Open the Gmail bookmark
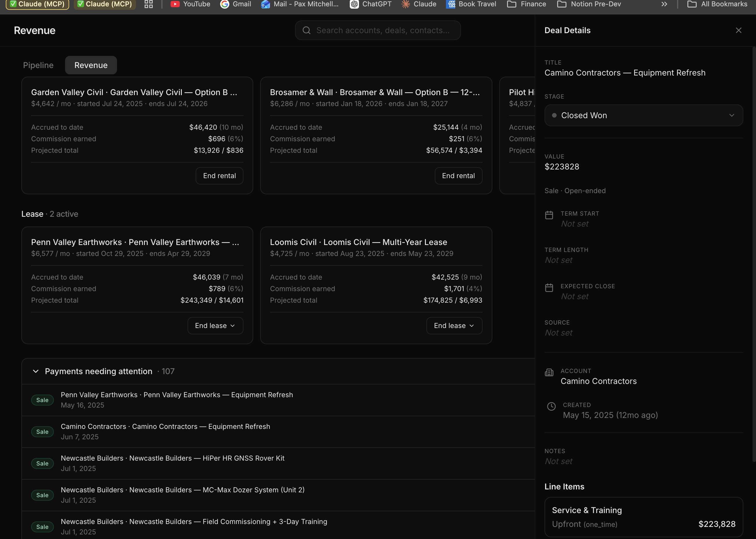This screenshot has width=756, height=539. click(235, 4)
